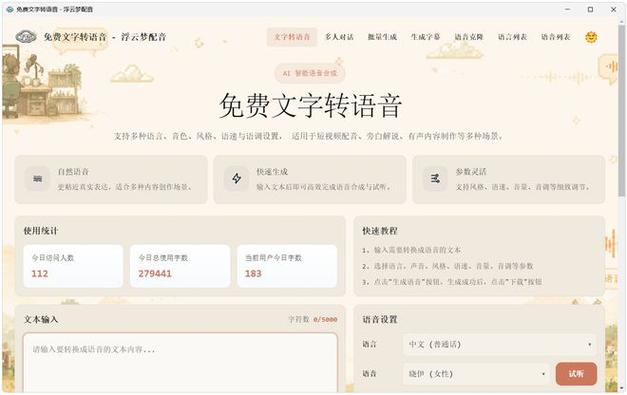Image resolution: width=627 pixels, height=395 pixels.
Task: Open the 语音 dropdown showing 晓伊（女性）
Action: click(x=477, y=374)
